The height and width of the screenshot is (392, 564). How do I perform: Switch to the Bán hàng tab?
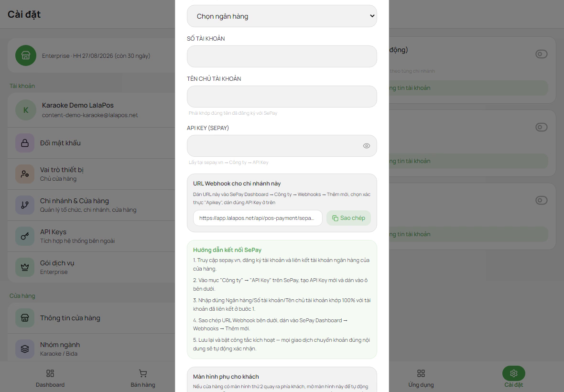143,378
